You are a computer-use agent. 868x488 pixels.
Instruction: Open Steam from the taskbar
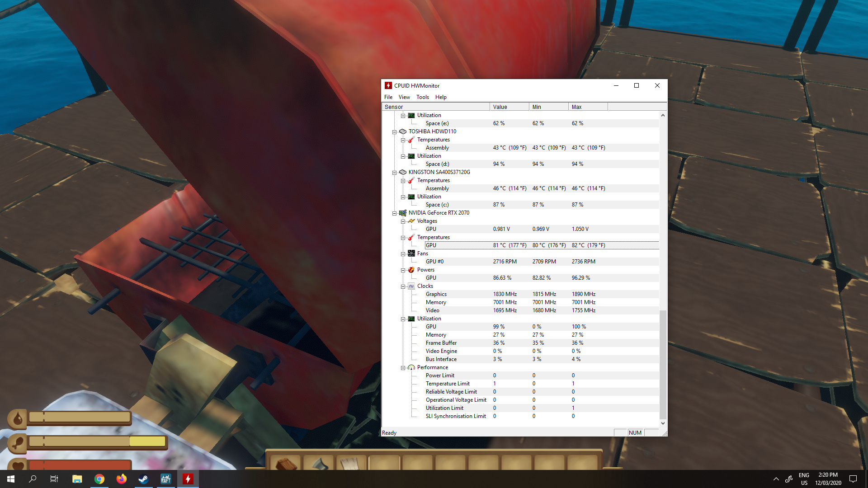point(144,479)
